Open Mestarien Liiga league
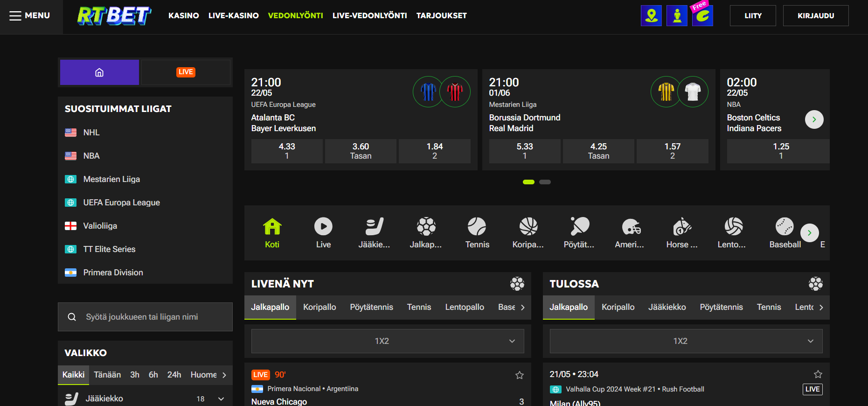This screenshot has height=406, width=868. pos(145,179)
